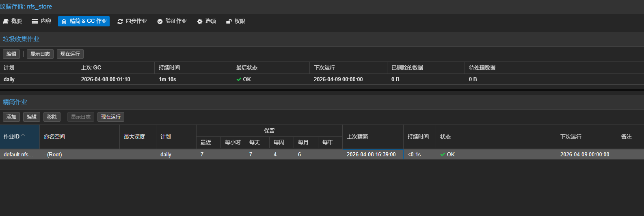This screenshot has width=644, height=216.
Task: Switch to the 权限 permissions tab
Action: 236,21
